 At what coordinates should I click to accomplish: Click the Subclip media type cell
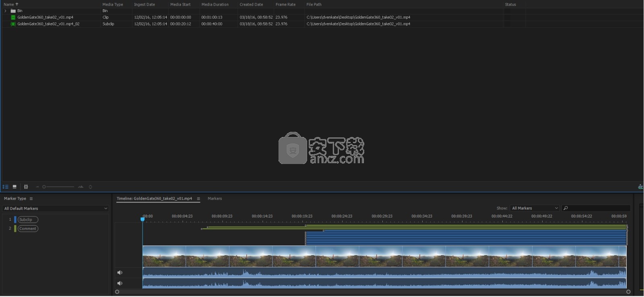tap(108, 24)
